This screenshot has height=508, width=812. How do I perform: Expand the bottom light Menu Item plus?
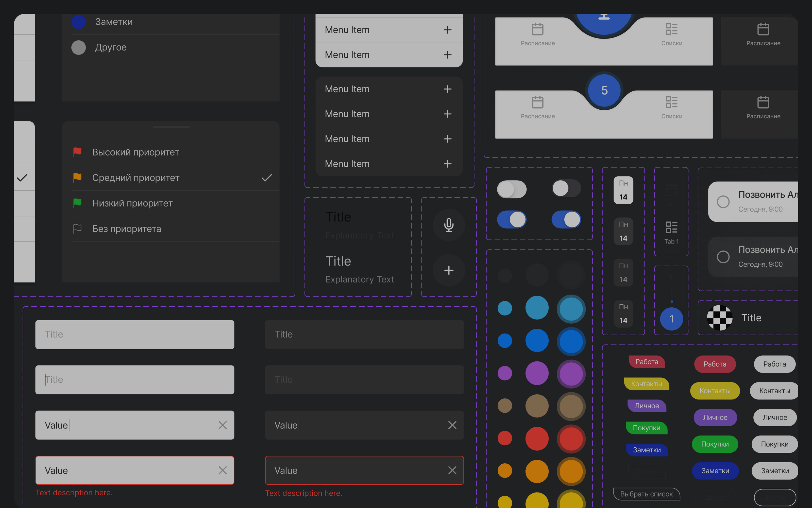tap(447, 55)
